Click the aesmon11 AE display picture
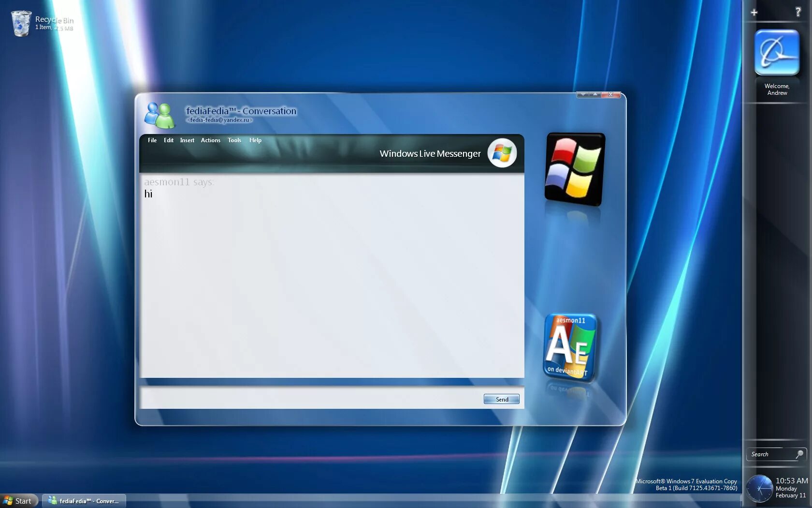Screen dimensions: 812x508 [x=570, y=347]
